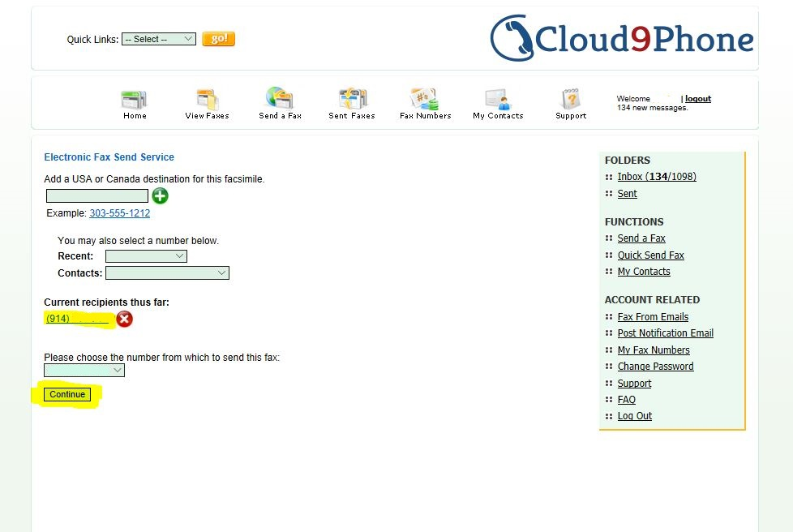Expand the Contacts dropdown
This screenshot has width=793, height=532.
(x=167, y=272)
